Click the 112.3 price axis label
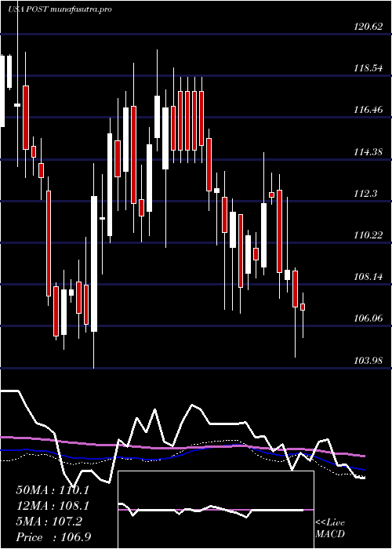 click(x=365, y=193)
